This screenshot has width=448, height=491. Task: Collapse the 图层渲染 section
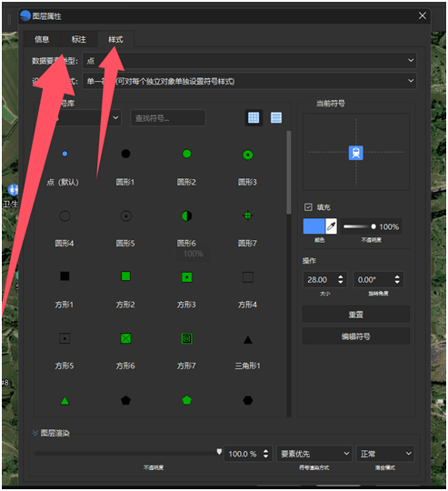[x=35, y=433]
